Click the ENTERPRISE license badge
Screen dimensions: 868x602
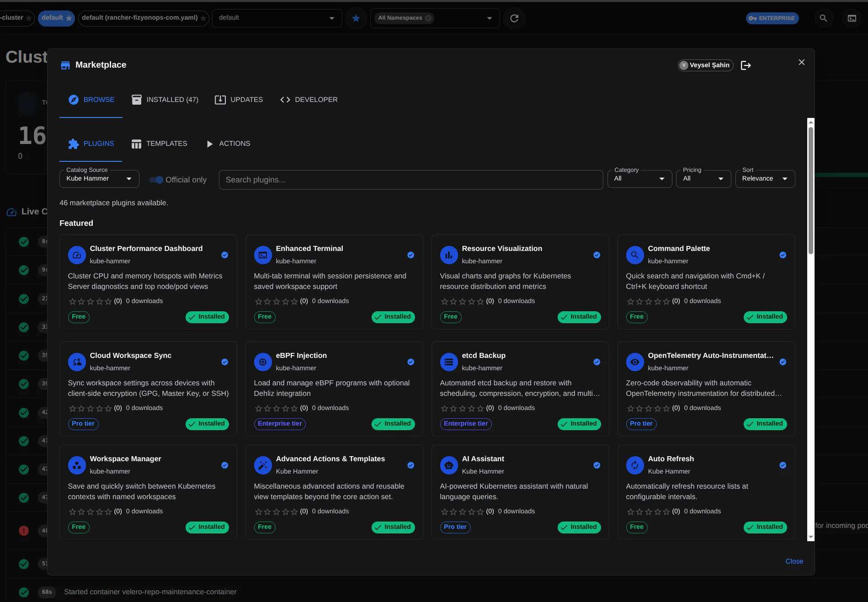(x=772, y=18)
